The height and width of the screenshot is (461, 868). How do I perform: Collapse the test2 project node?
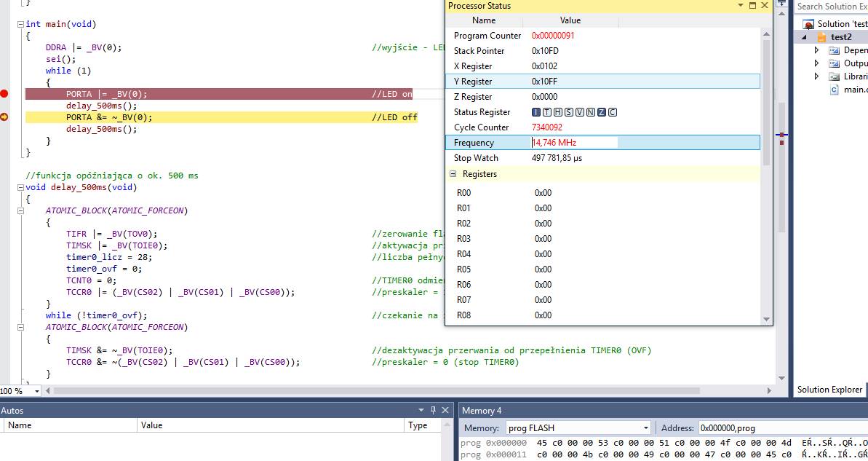coord(804,37)
